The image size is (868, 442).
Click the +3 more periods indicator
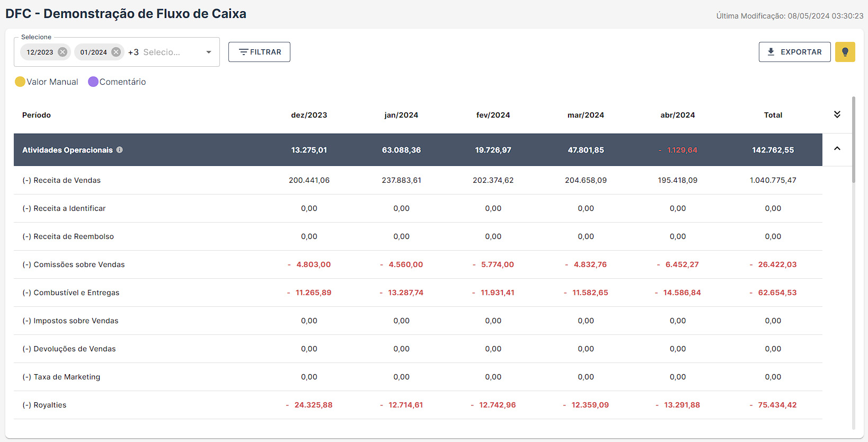134,52
